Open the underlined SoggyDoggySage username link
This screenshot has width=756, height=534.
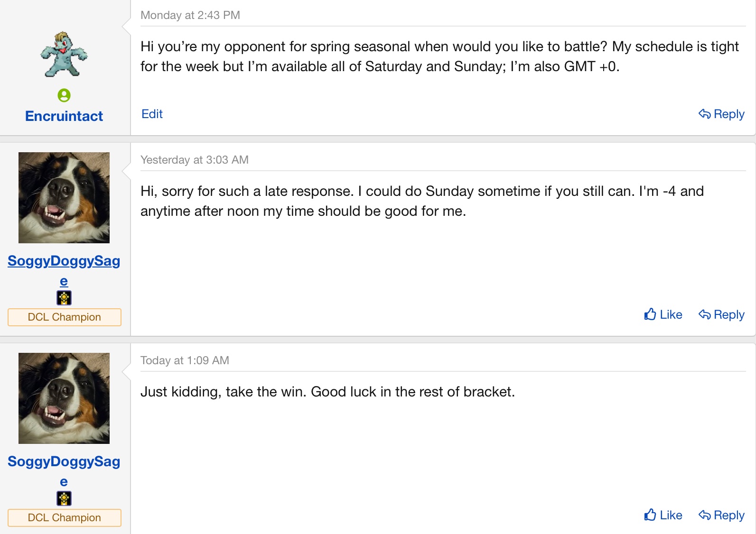coord(64,261)
